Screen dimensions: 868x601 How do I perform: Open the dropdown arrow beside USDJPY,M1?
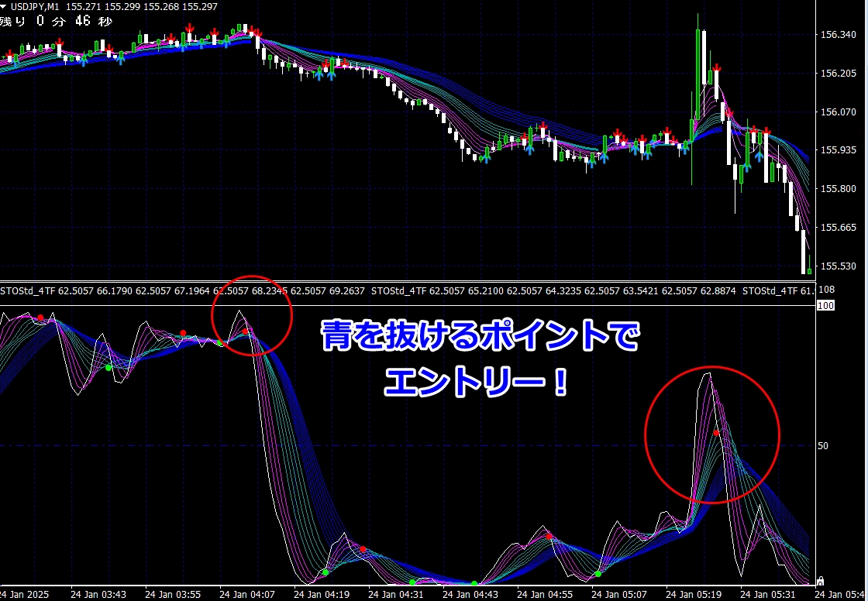point(4,6)
